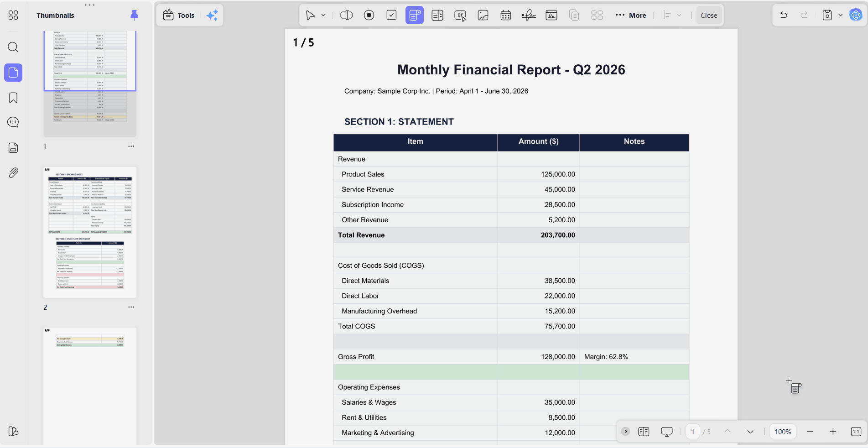Select the digital signature field tool
This screenshot has height=448, width=868.
point(551,16)
